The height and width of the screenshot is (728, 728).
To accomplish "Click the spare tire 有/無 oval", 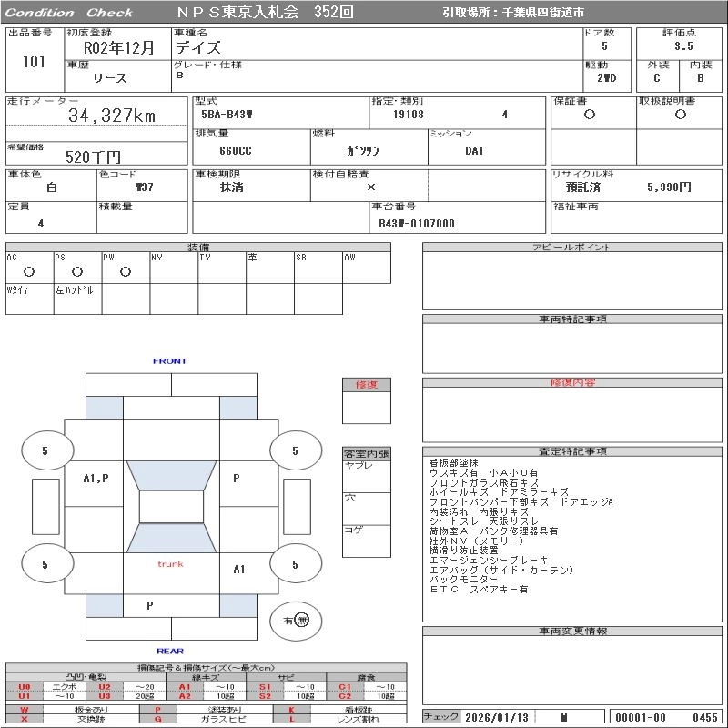I will pos(297,620).
